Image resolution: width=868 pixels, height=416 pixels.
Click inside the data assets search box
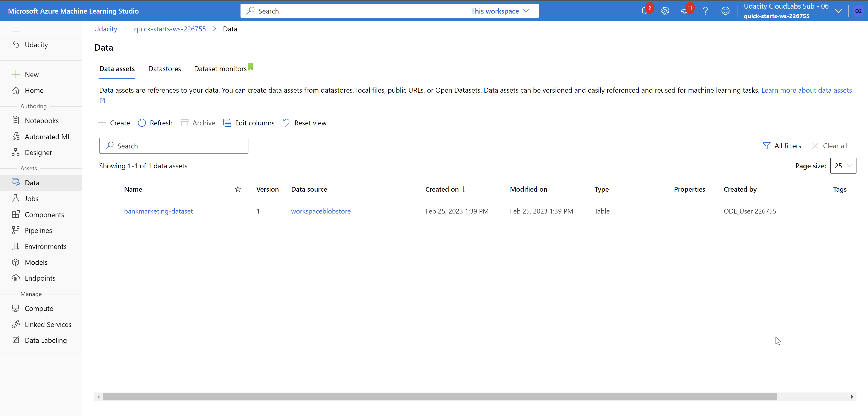(x=174, y=146)
